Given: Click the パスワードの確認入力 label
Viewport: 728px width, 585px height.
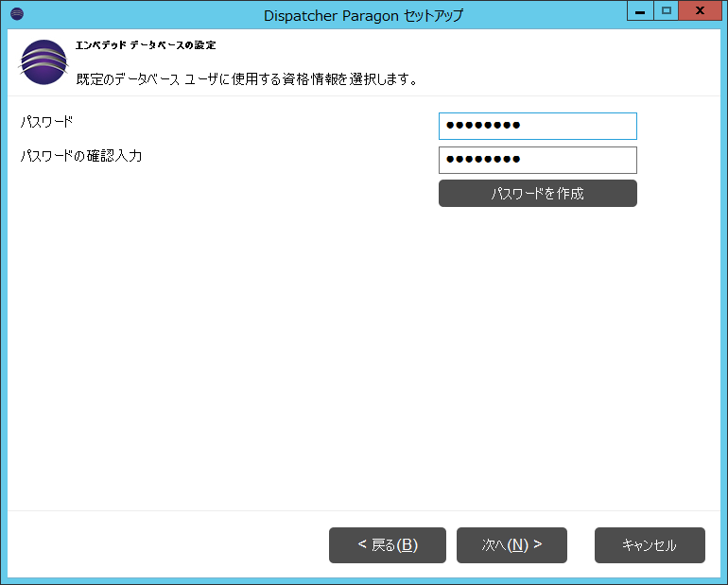Looking at the screenshot, I should (80, 156).
